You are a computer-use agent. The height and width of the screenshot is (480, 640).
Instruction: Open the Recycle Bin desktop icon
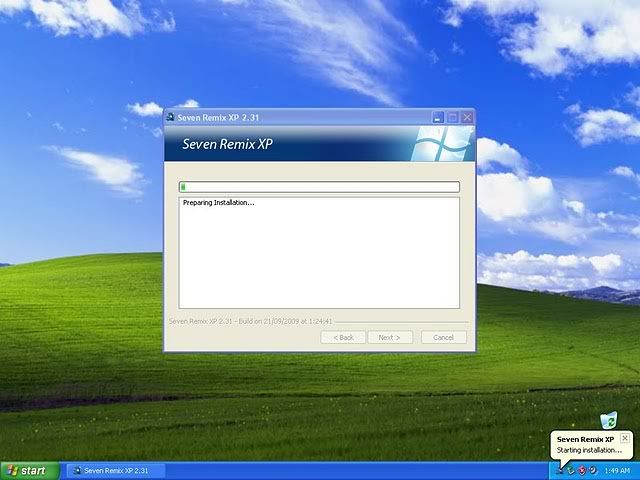(x=608, y=419)
